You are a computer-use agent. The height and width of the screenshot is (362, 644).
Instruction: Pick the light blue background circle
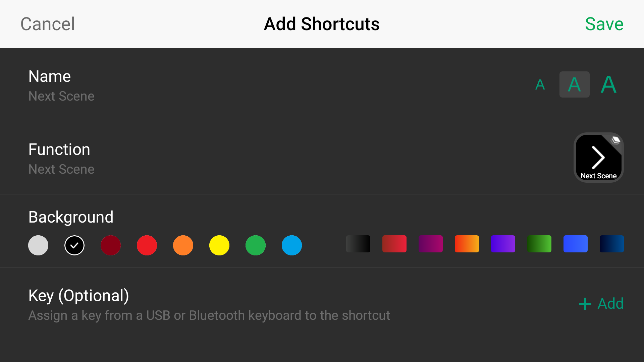[x=292, y=245]
